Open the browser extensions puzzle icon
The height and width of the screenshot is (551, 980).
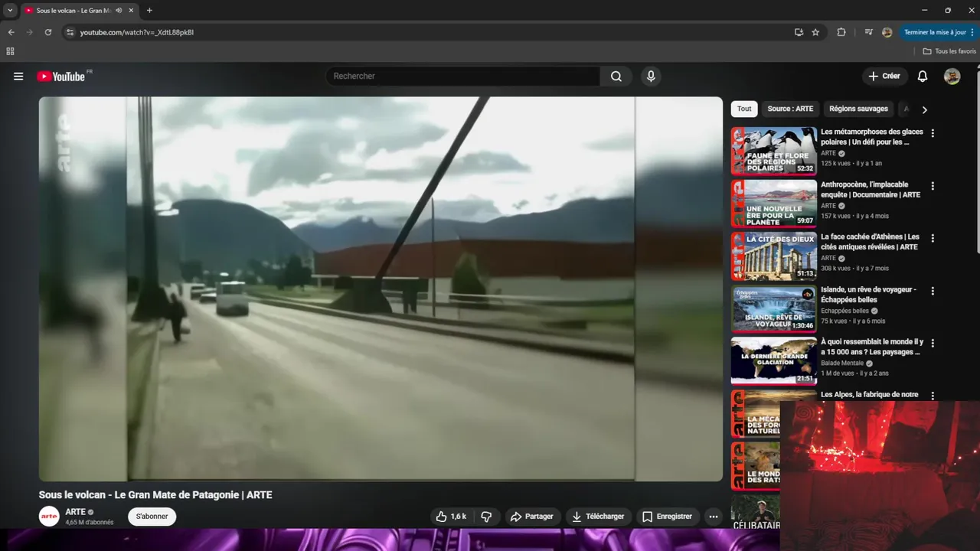coord(841,32)
